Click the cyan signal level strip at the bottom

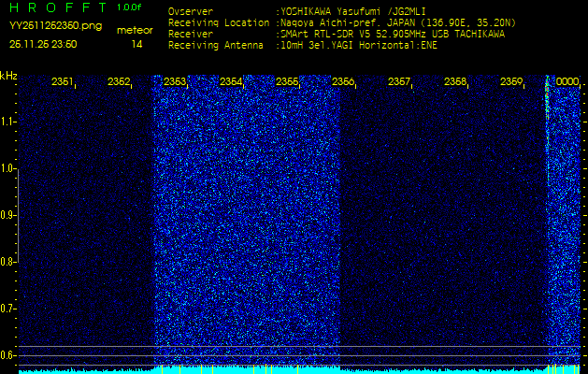tap(299, 370)
